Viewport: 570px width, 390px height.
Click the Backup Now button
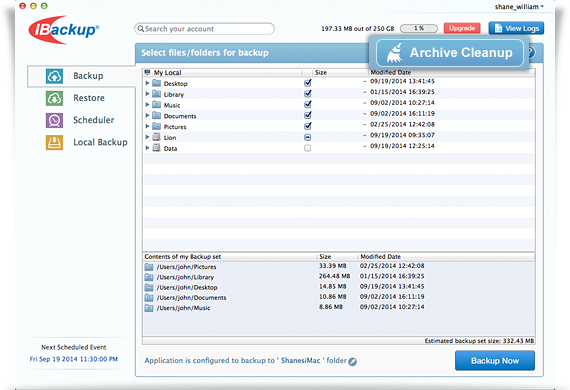(495, 361)
